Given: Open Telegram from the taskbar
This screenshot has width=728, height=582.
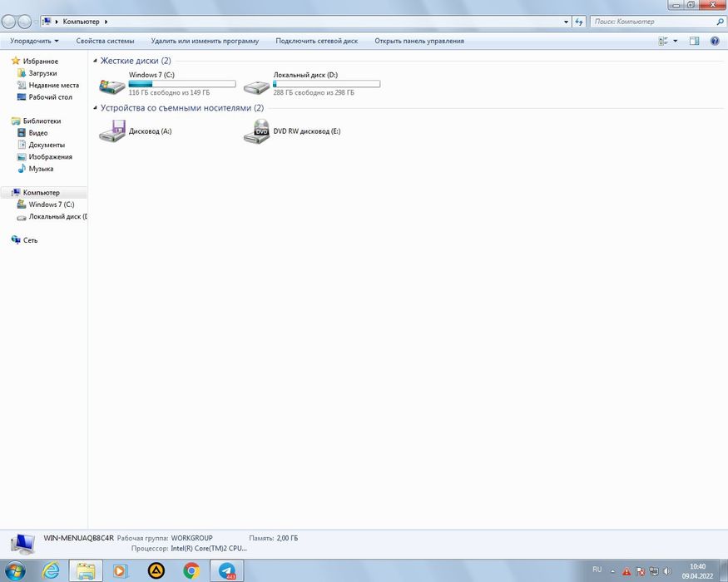Looking at the screenshot, I should [x=226, y=570].
